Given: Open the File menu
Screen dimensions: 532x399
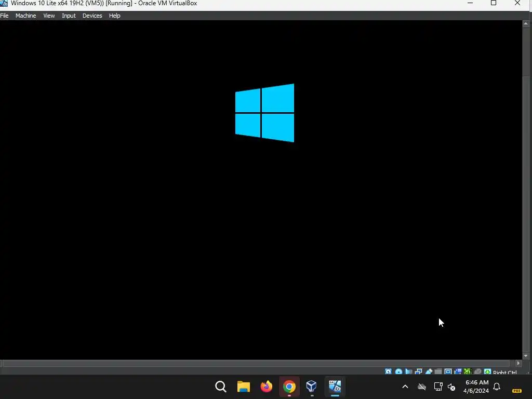Looking at the screenshot, I should [x=4, y=16].
